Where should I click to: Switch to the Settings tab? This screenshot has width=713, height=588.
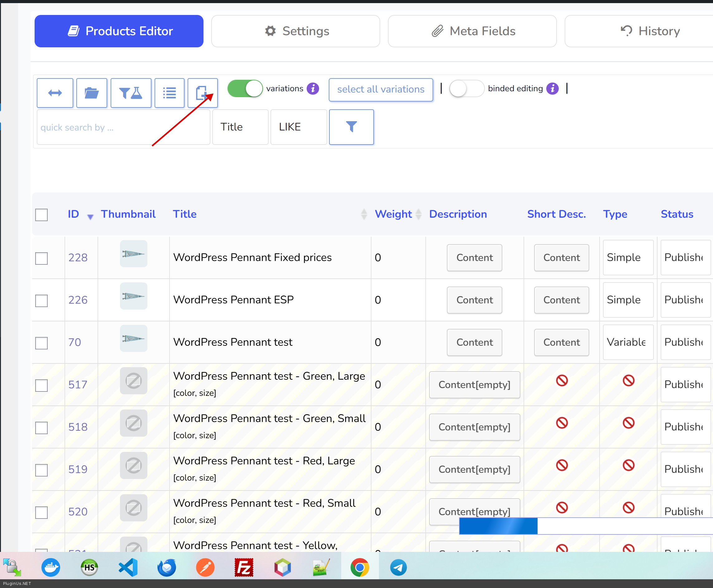[x=295, y=31]
